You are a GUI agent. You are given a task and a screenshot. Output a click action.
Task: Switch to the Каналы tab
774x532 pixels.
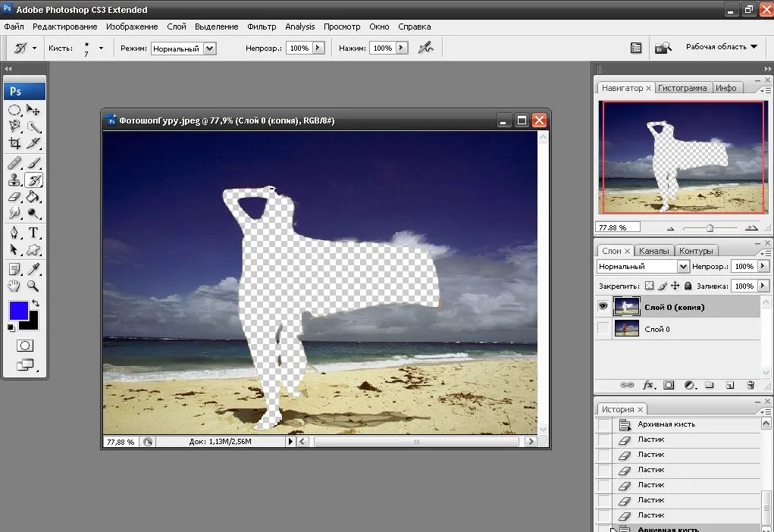[653, 251]
